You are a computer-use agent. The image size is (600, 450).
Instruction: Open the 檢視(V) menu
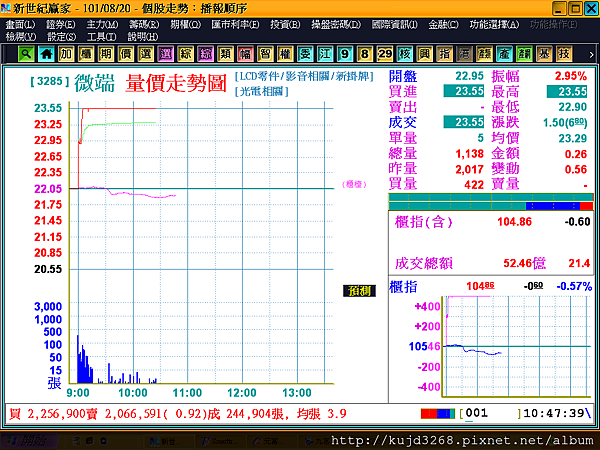tap(21, 37)
